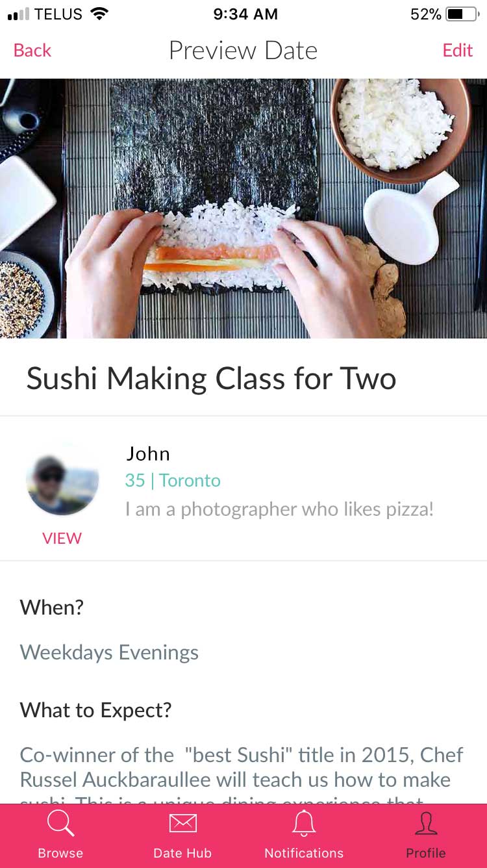Tap the Notifications bell icon

click(303, 823)
